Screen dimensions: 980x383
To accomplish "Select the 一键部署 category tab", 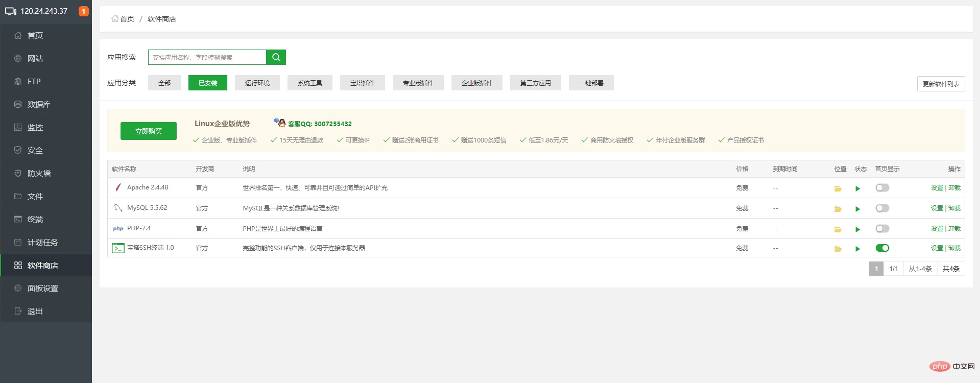I will pyautogui.click(x=591, y=83).
